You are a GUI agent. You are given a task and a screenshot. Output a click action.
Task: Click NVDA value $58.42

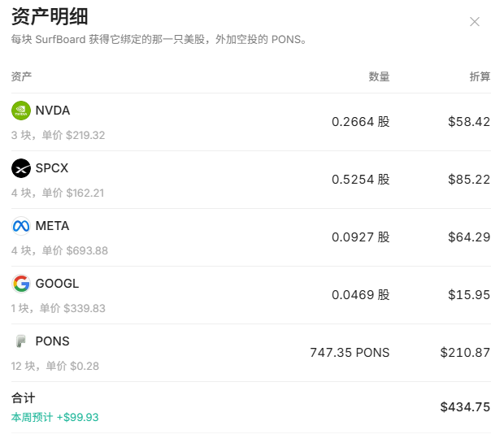pos(469,122)
